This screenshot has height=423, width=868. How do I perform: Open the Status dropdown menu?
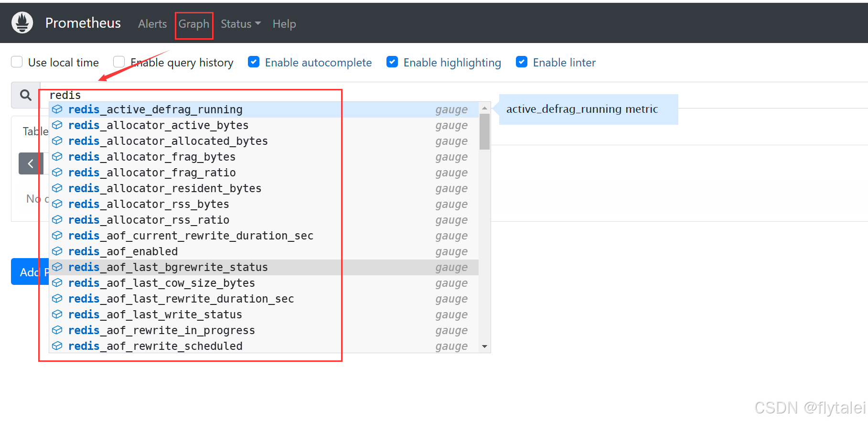click(x=241, y=24)
